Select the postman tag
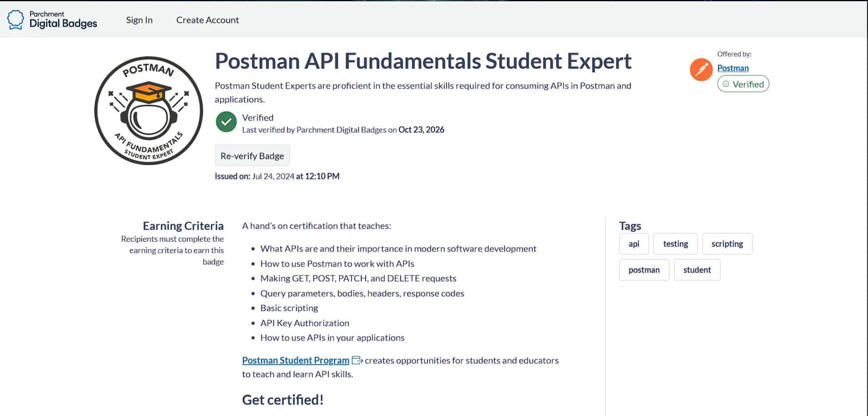Screen dimensions: 868x416 (644, 270)
